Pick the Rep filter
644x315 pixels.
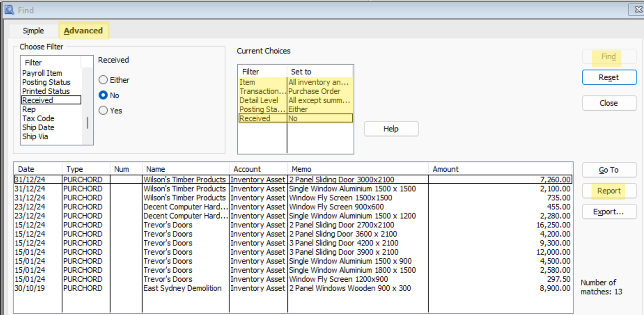pyautogui.click(x=29, y=109)
